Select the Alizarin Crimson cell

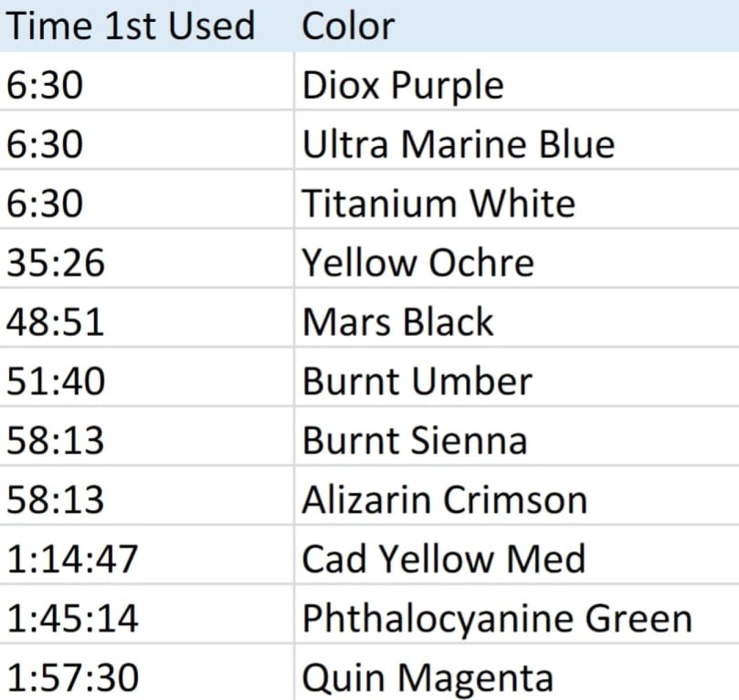445,500
